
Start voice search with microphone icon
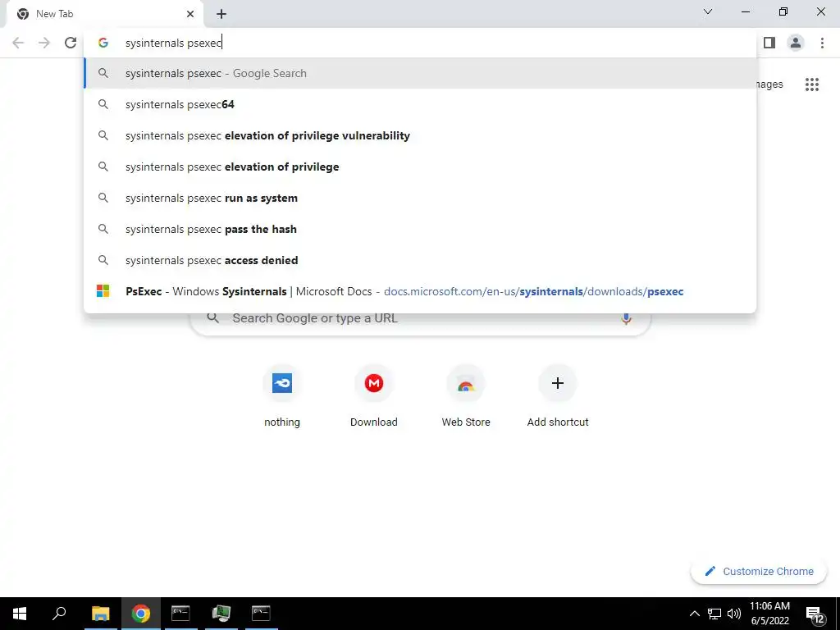click(626, 318)
